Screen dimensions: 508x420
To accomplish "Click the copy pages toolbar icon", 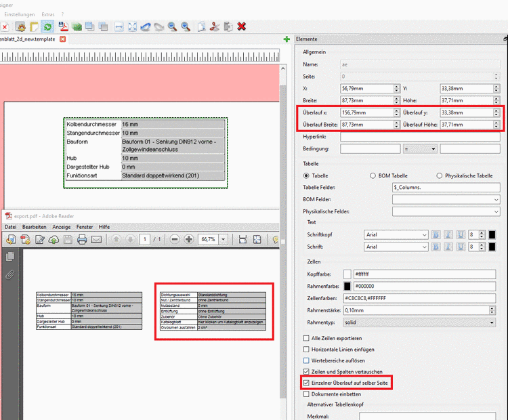I will click(x=201, y=26).
